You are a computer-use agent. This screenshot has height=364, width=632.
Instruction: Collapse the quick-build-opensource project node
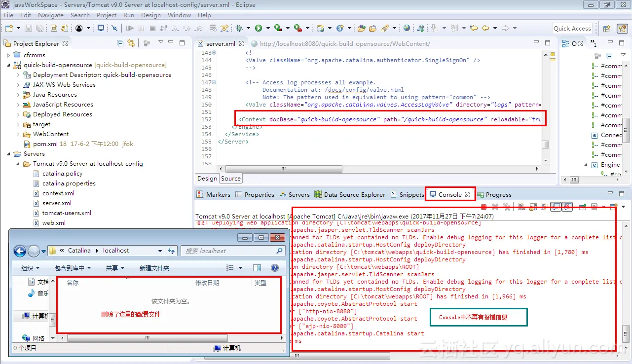point(8,65)
